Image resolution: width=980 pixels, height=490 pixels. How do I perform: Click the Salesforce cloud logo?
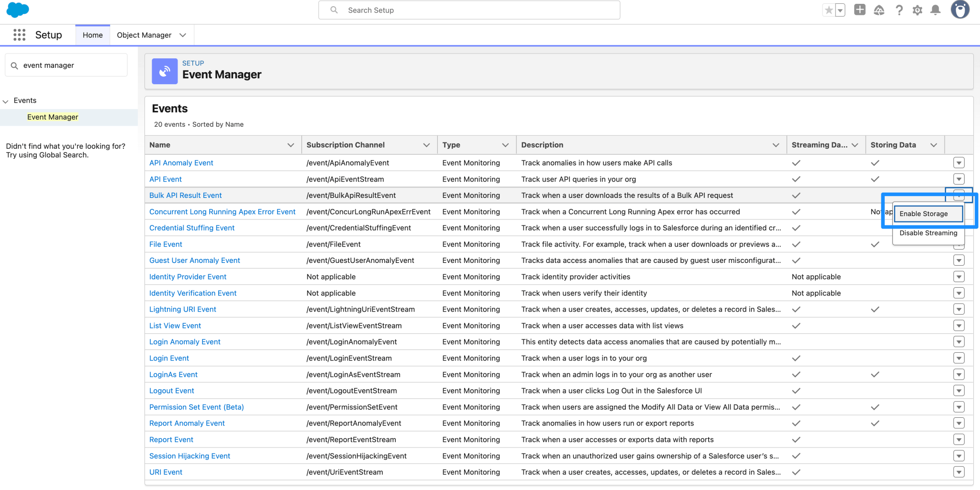click(17, 10)
